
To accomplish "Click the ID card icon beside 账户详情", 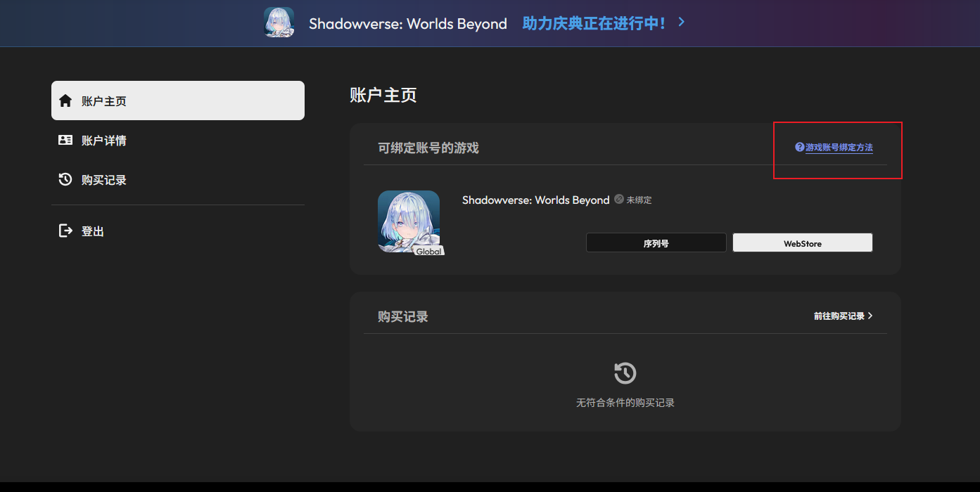I will (x=65, y=140).
